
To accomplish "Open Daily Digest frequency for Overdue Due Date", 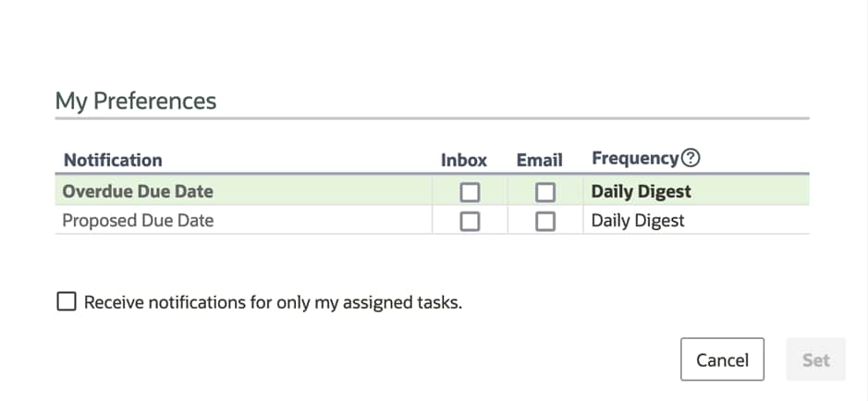I will point(641,192).
